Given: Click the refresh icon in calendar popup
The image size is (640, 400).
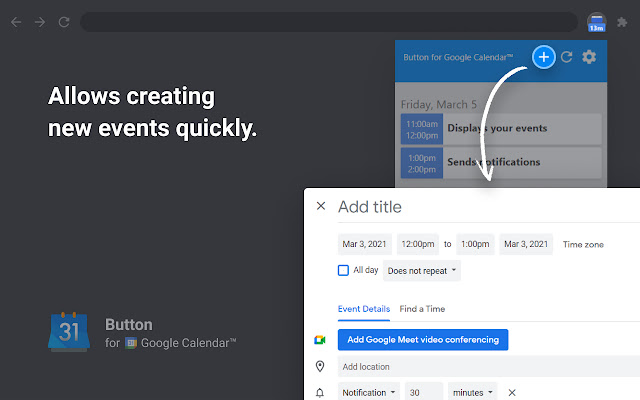Looking at the screenshot, I should 566,57.
